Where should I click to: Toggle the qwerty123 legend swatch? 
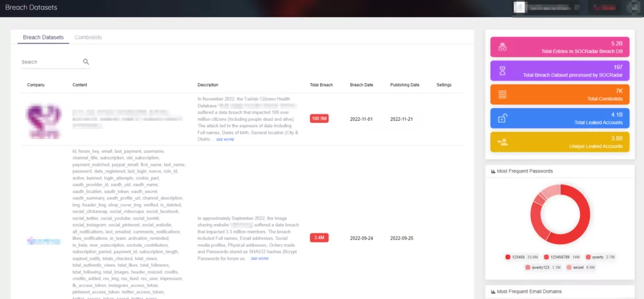tap(528, 268)
